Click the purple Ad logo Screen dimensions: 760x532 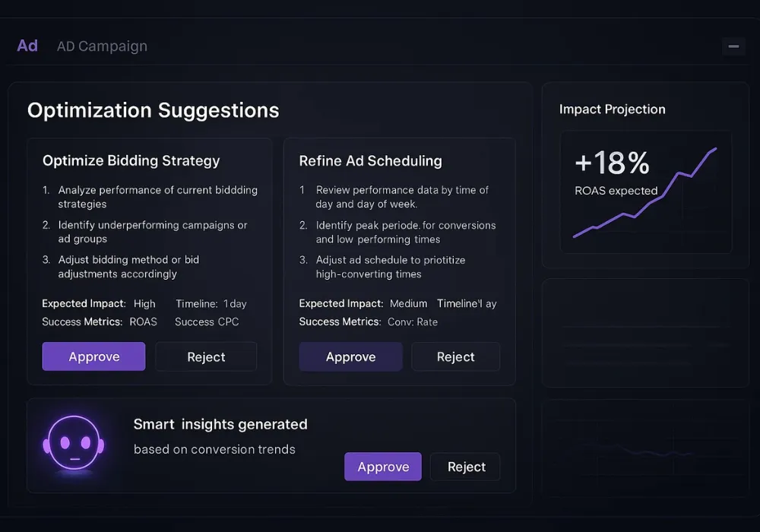pyautogui.click(x=27, y=46)
